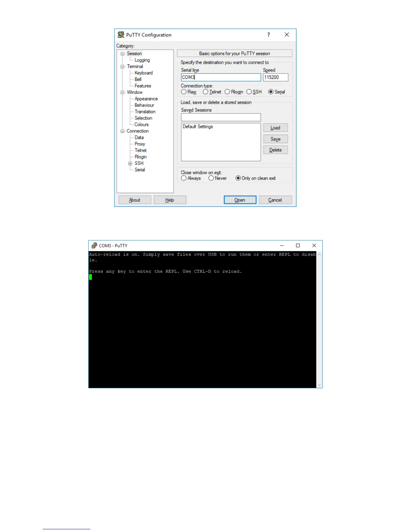Screen dimensions: 411x532
Task: Collapse the Terminal tree node
Action: pos(123,66)
